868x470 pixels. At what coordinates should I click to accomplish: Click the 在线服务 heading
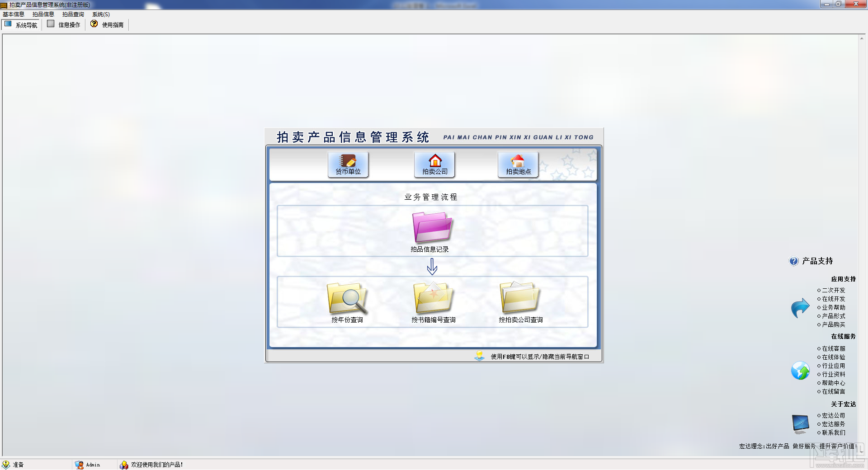coord(843,337)
